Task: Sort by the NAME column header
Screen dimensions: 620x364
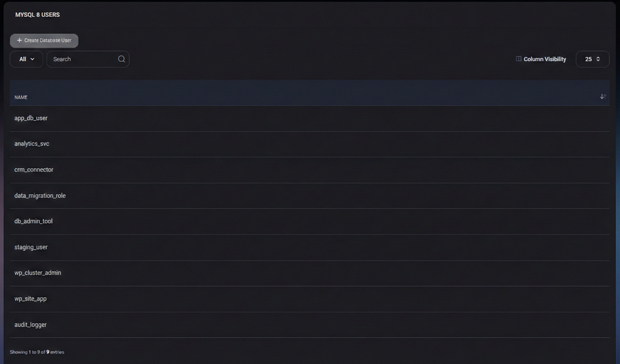Action: (21, 97)
